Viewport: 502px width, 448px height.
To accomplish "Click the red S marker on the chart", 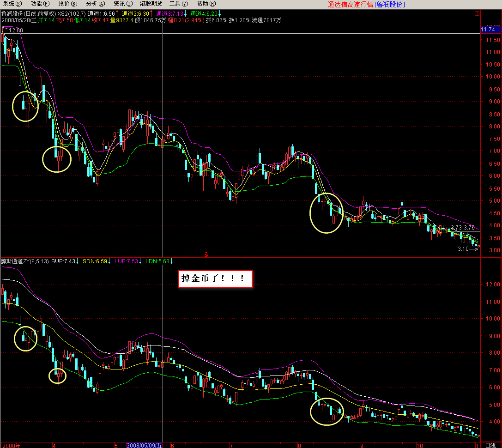I will pyautogui.click(x=206, y=254).
